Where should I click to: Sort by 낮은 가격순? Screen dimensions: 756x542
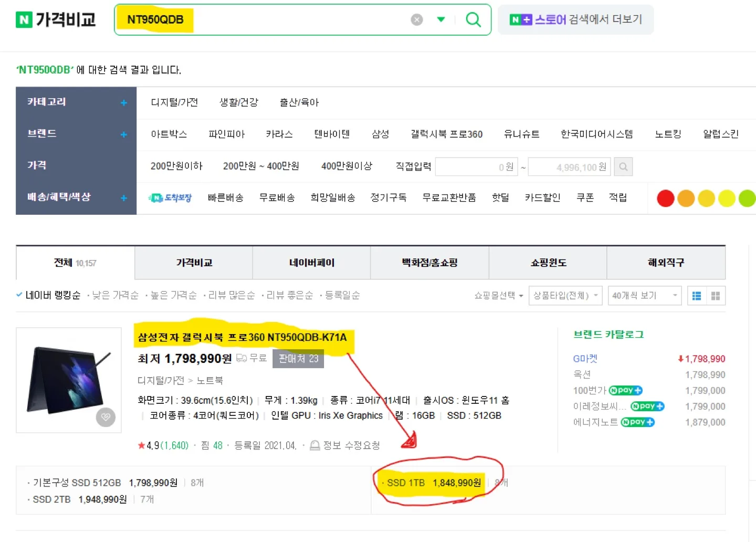point(115,296)
